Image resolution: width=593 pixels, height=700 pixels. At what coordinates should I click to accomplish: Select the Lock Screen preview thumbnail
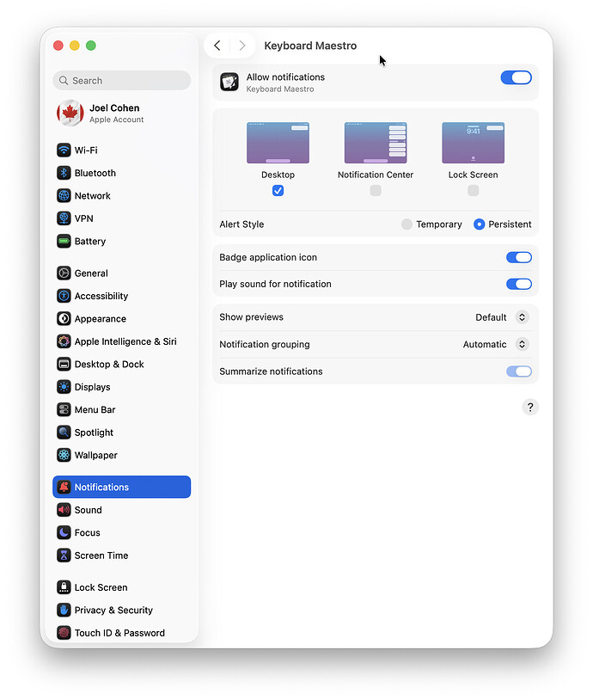(473, 143)
